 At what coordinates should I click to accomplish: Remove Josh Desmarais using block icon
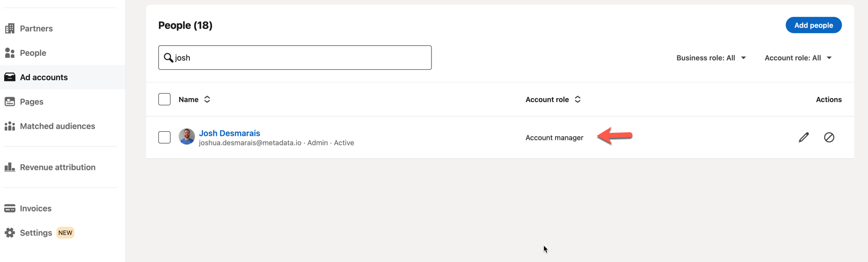[x=829, y=137]
